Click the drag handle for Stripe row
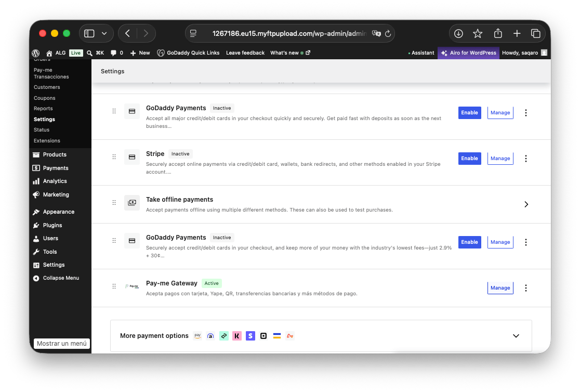 click(x=114, y=157)
